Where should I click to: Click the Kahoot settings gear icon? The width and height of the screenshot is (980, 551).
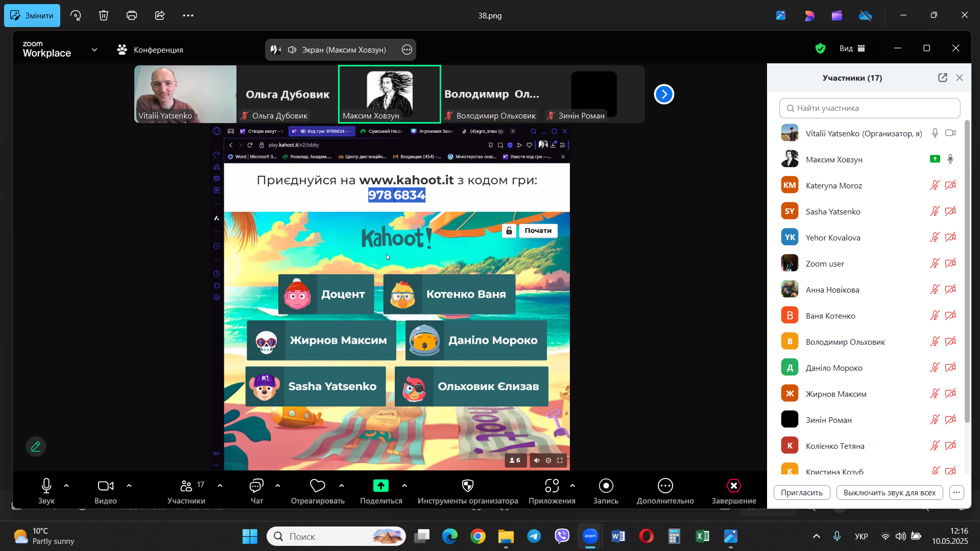click(x=548, y=460)
